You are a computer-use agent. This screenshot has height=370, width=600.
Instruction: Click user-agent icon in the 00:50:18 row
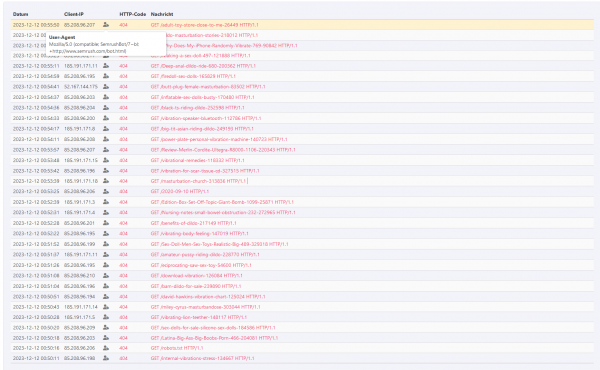pos(106,338)
